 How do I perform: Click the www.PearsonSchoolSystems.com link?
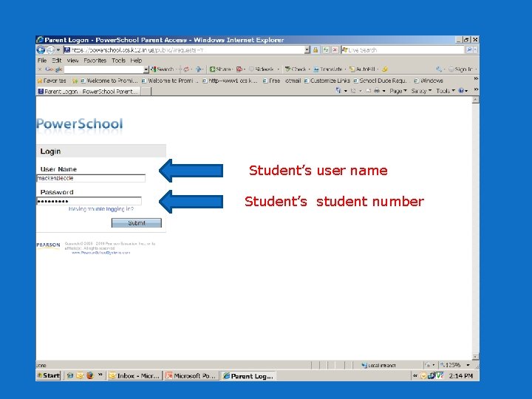coord(100,253)
